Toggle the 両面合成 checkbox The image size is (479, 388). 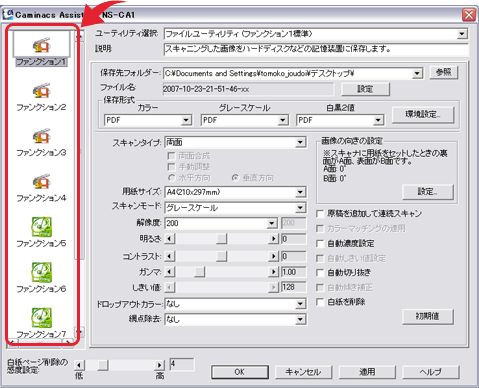[171, 156]
